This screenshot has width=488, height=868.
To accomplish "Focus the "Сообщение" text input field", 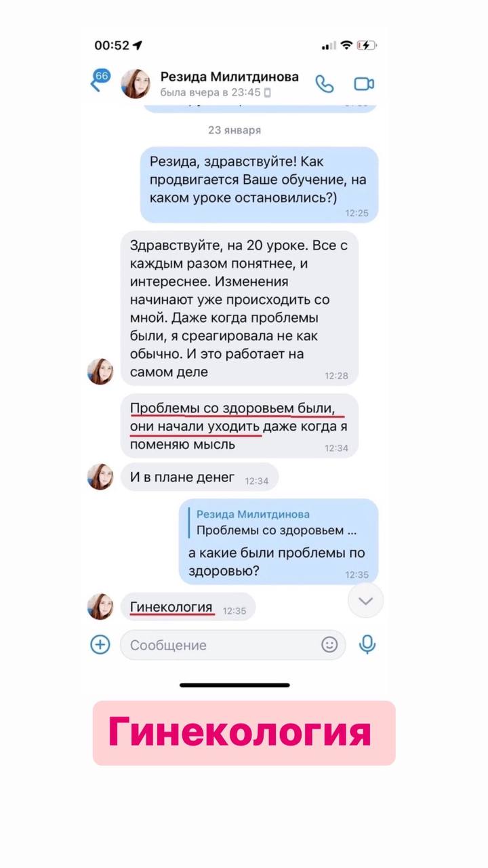I will (x=232, y=645).
